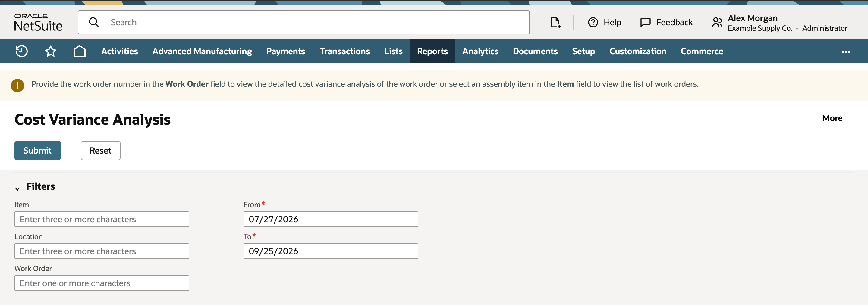Click the Cost Variance Analysis heading
Viewport: 868px width, 306px height.
pyautogui.click(x=92, y=120)
